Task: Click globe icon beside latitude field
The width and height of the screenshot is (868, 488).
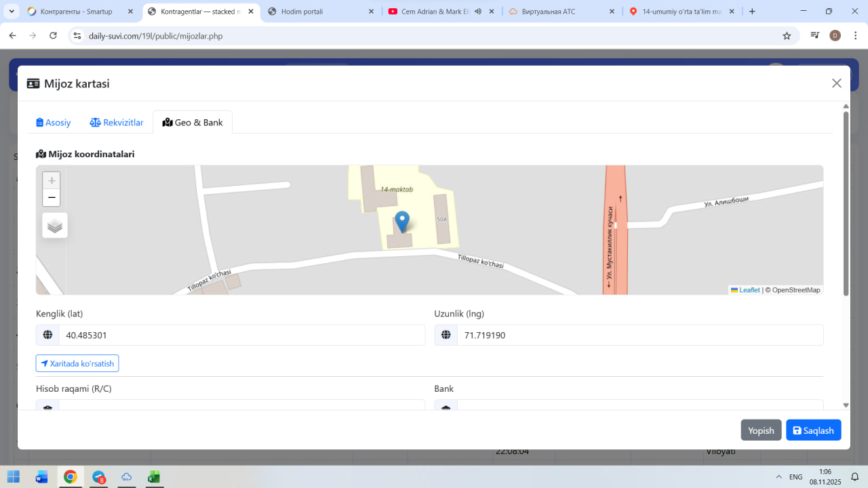Action: pyautogui.click(x=47, y=335)
